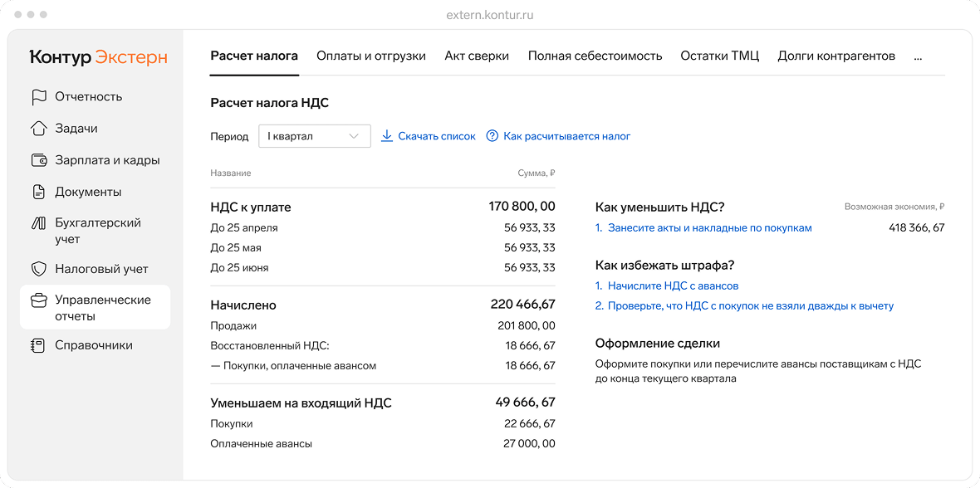The height and width of the screenshot is (488, 980).
Task: Select the Остатки ТМЦ tab
Action: pyautogui.click(x=719, y=55)
